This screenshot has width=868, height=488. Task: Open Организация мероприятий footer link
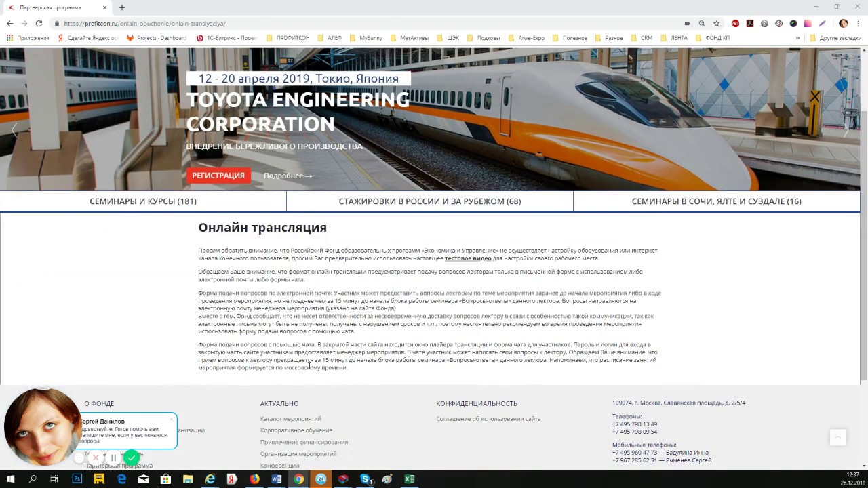coord(298,453)
